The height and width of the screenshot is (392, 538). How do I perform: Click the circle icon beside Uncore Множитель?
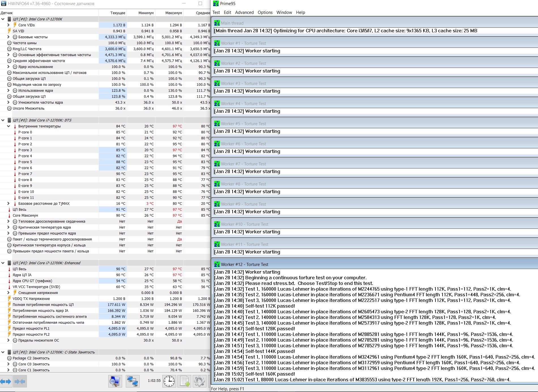9,108
